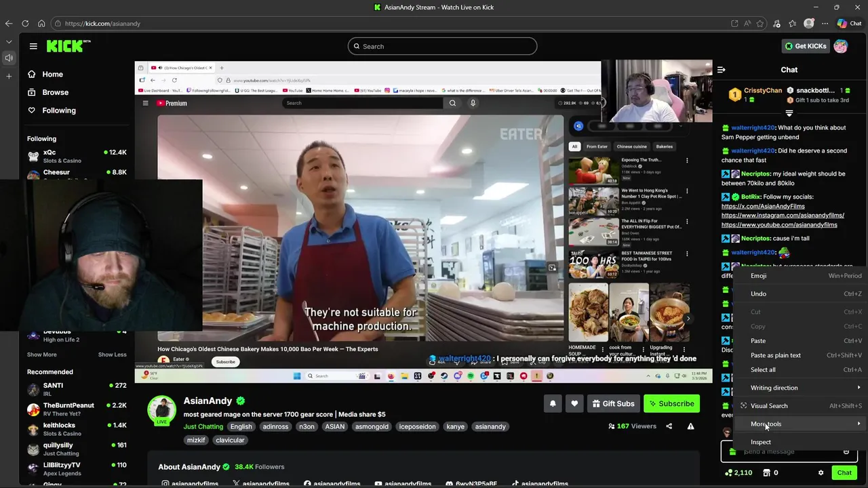
Task: Open Browse in Kick sidebar
Action: point(48,92)
